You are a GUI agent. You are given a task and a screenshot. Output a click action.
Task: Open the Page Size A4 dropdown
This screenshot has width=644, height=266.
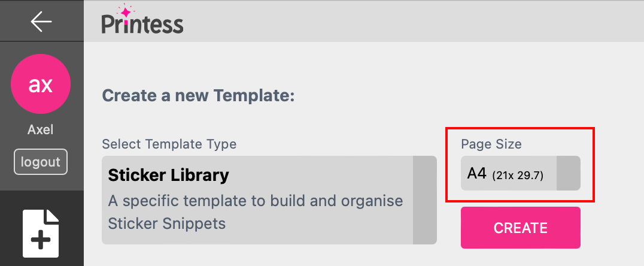coord(520,173)
